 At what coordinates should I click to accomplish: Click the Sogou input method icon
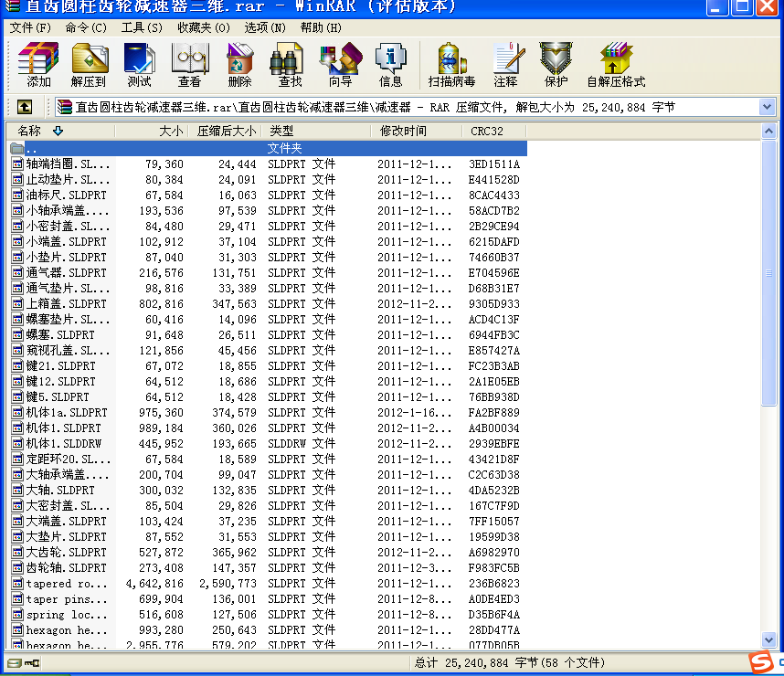[x=761, y=662]
